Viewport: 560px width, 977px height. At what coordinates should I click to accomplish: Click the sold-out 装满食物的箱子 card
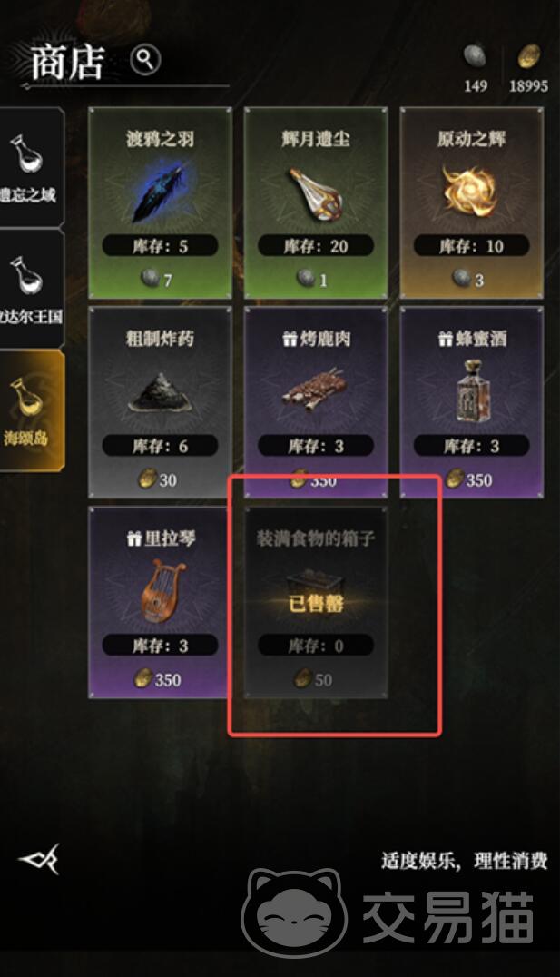316,602
